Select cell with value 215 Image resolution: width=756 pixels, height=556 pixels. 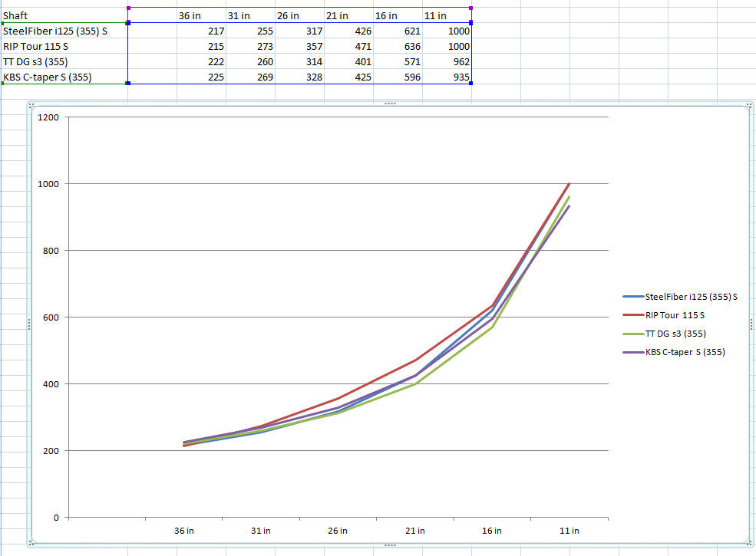point(202,46)
